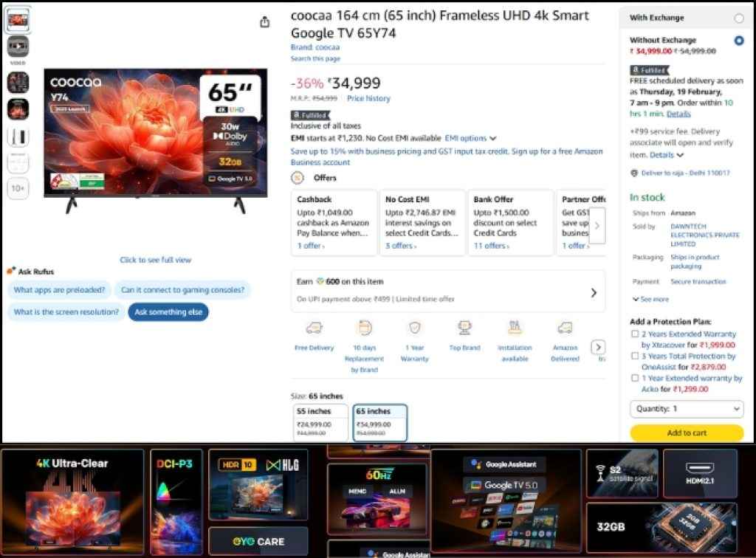Open the Installation available icon

(514, 328)
